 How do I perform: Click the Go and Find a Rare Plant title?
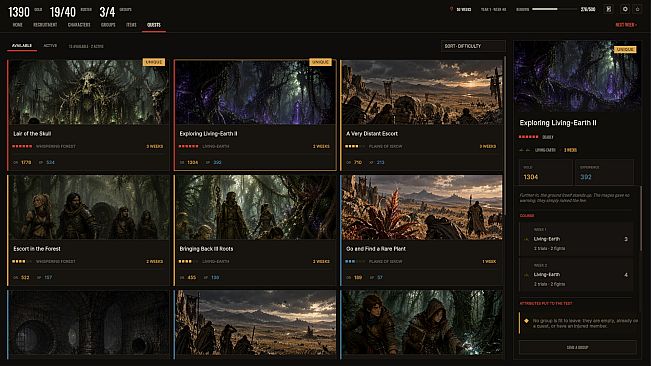click(376, 249)
